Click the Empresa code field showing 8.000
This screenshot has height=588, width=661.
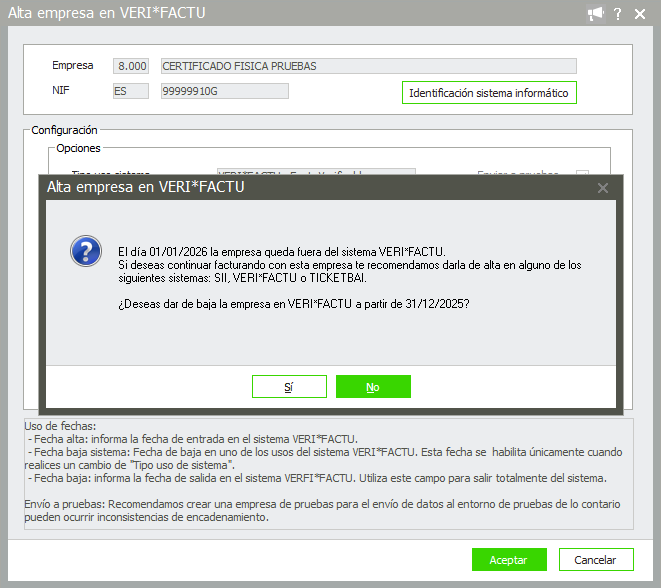tap(131, 66)
